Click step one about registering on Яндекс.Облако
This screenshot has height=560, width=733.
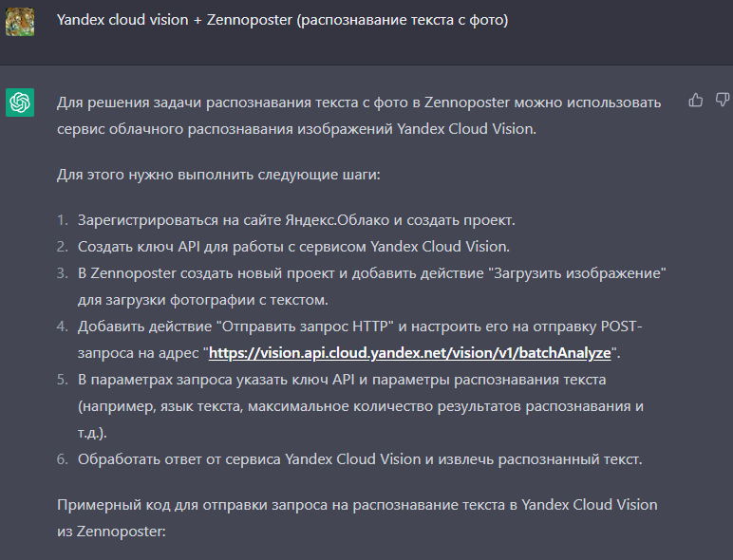296,220
